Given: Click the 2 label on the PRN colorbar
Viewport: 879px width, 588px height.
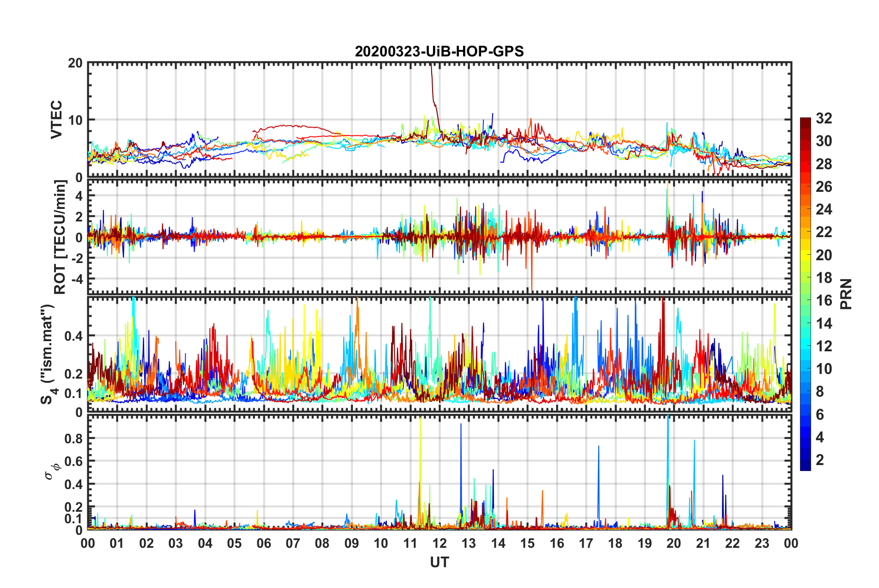Looking at the screenshot, I should coord(820,460).
